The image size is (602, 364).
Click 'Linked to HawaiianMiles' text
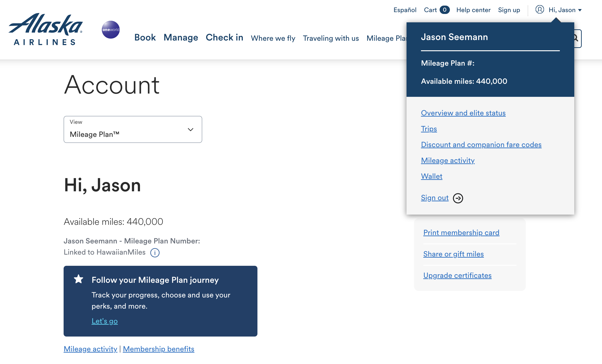pos(105,252)
